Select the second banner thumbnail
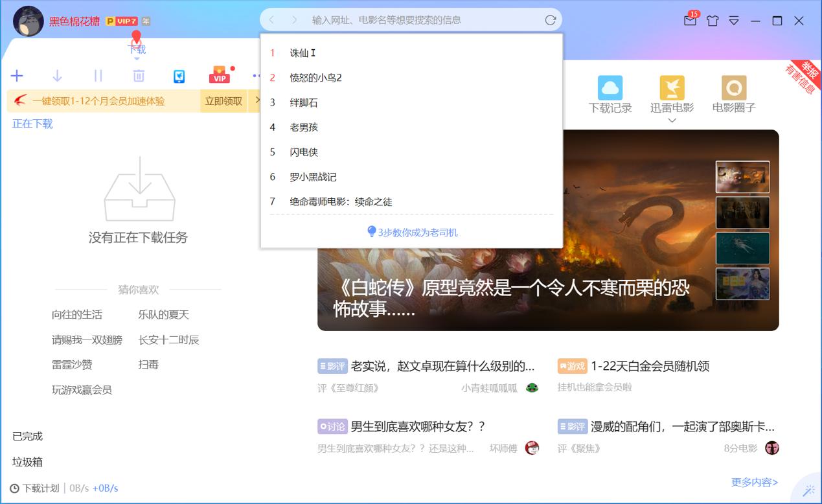Image resolution: width=822 pixels, height=504 pixels. [742, 212]
